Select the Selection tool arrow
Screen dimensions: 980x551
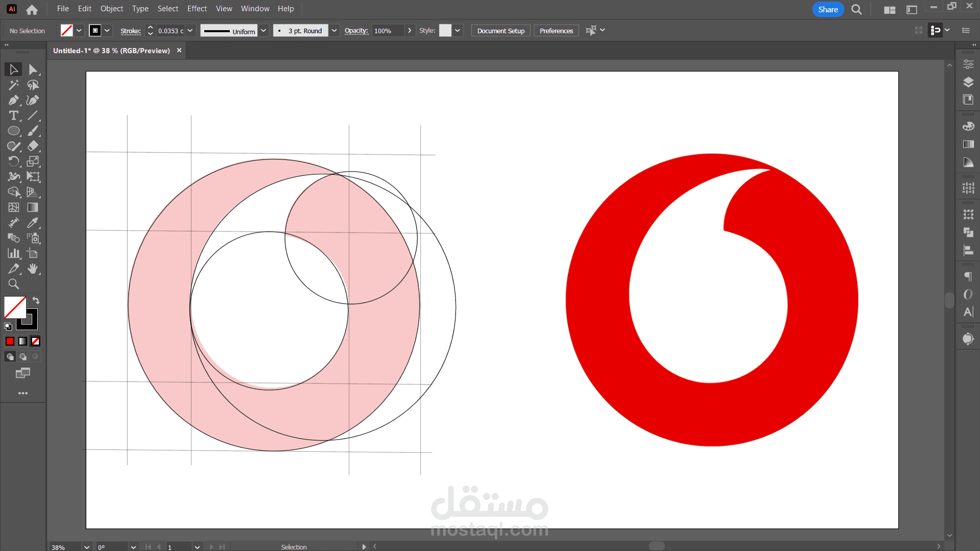tap(13, 70)
